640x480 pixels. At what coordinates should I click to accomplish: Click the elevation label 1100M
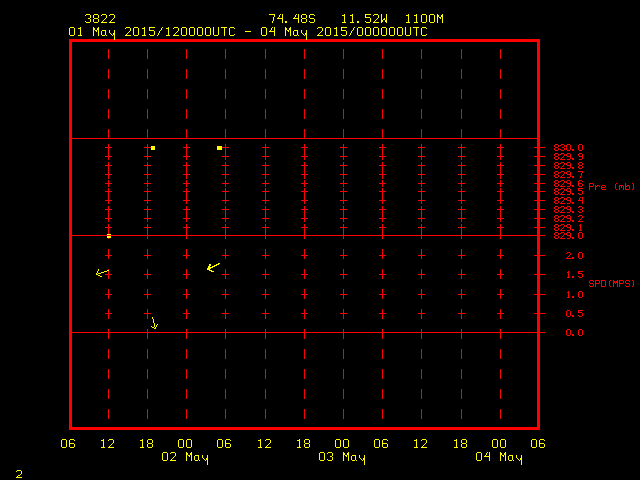point(424,18)
